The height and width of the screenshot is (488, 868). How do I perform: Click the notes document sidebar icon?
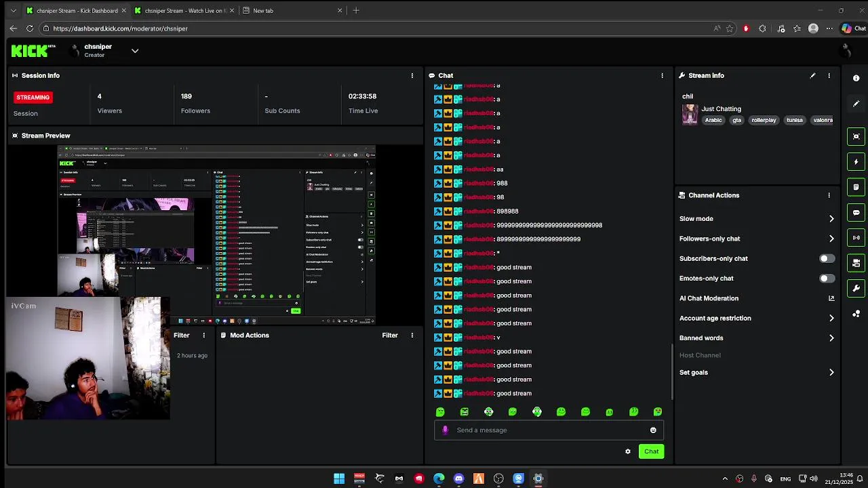(856, 187)
